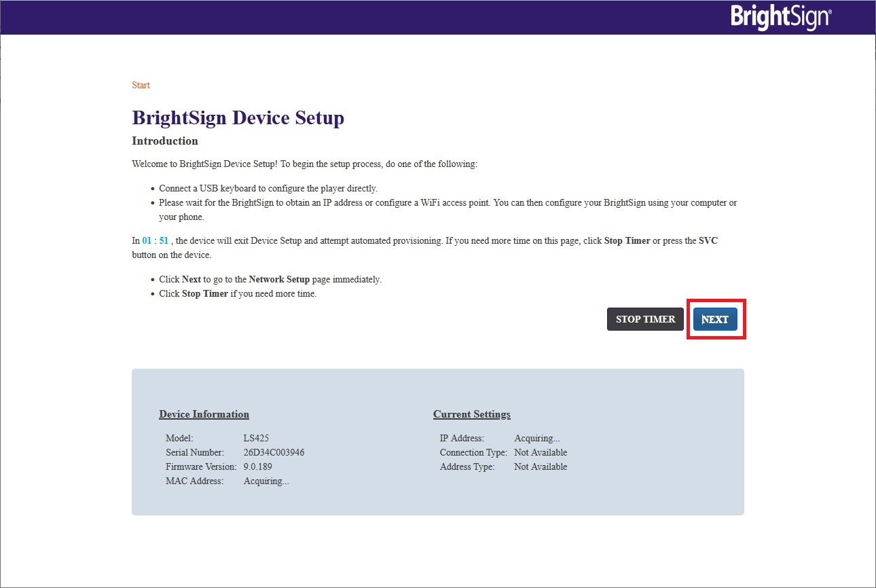The width and height of the screenshot is (876, 588).
Task: Click the bold Network Setup text
Action: point(279,279)
